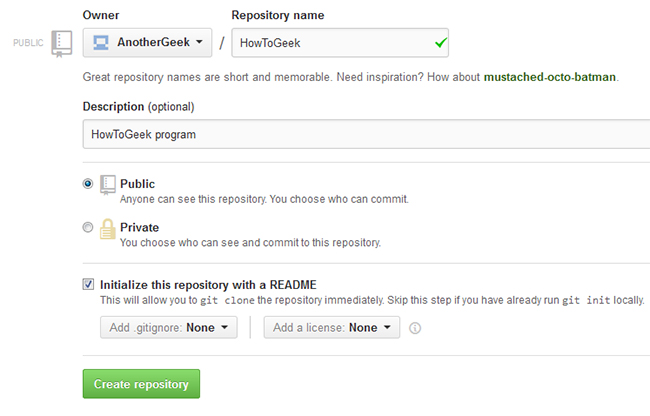
Task: Uncheck Initialize this repository with a README
Action: coord(88,284)
